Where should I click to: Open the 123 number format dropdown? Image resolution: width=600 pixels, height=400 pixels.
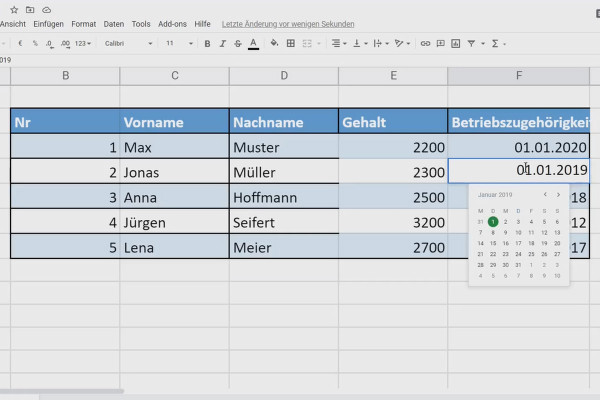[x=83, y=44]
